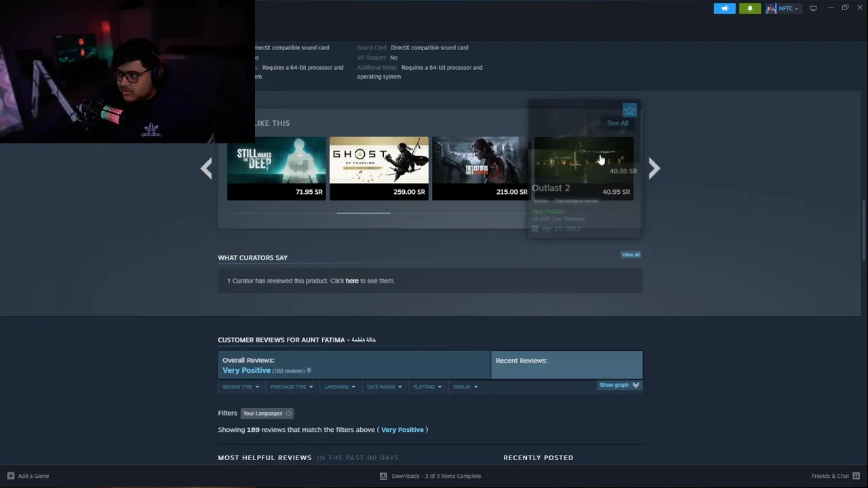Image resolution: width=868 pixels, height=488 pixels.
Task: Click the 'here' curator link
Action: 352,281
